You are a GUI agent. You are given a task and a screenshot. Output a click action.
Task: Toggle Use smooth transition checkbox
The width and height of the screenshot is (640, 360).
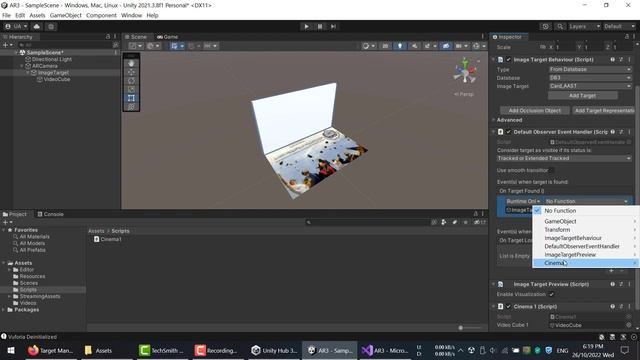point(551,170)
